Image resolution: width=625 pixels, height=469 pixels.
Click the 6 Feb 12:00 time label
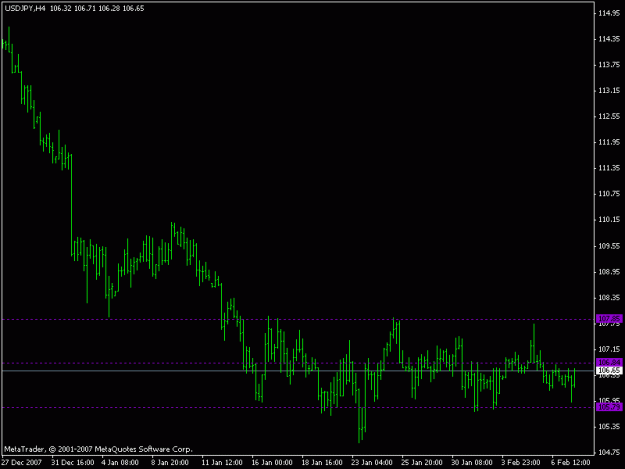point(570,462)
